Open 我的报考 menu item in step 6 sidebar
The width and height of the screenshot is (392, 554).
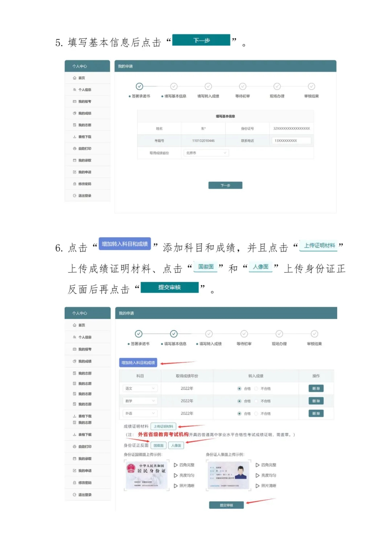click(85, 349)
